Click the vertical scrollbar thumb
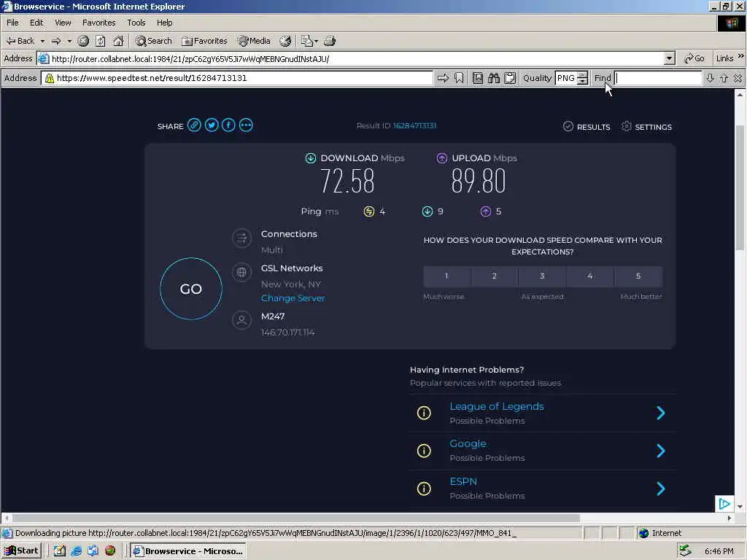 coord(740,187)
